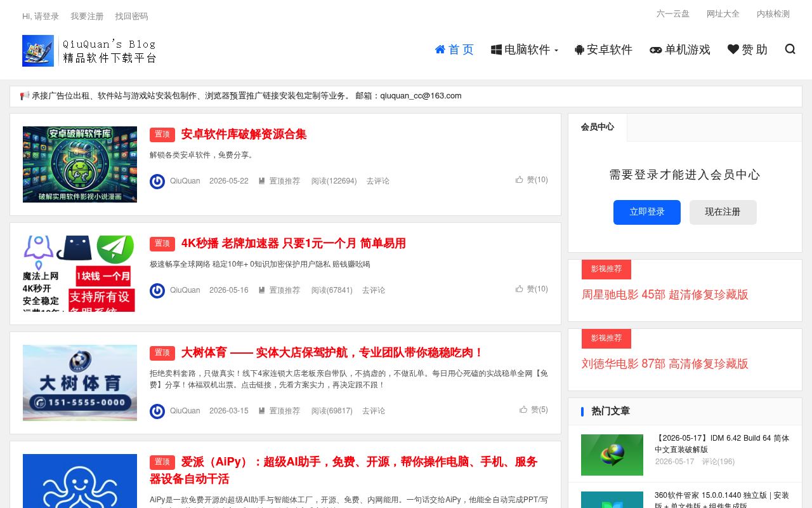This screenshot has height=508, width=812.
Task: Like the 4K秒播 加速器 post
Action: point(532,289)
